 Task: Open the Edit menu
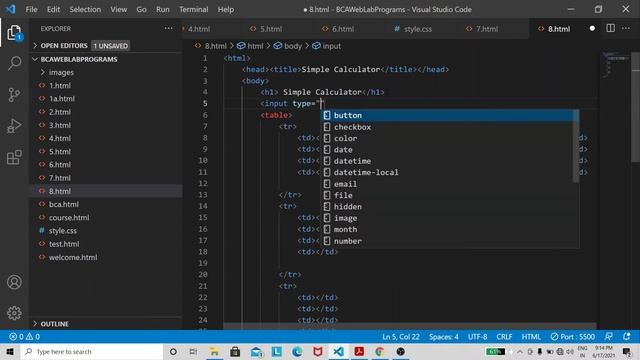click(53, 9)
